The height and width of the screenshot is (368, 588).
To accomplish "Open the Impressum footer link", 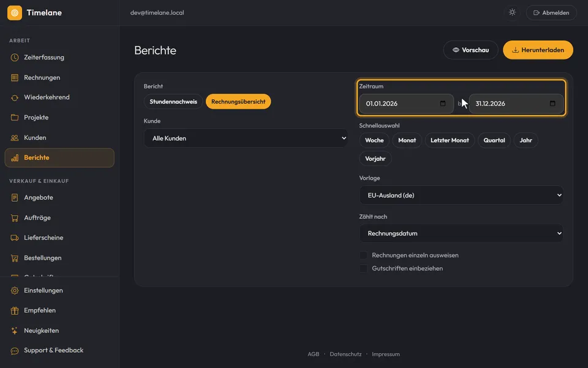I will click(x=386, y=354).
